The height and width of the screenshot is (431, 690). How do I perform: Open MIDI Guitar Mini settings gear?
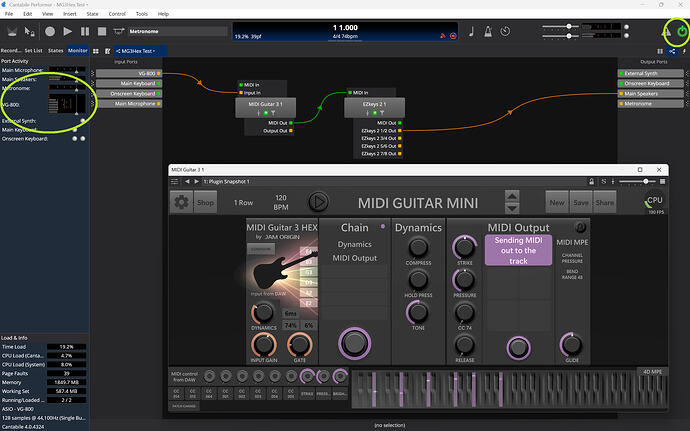coord(181,202)
